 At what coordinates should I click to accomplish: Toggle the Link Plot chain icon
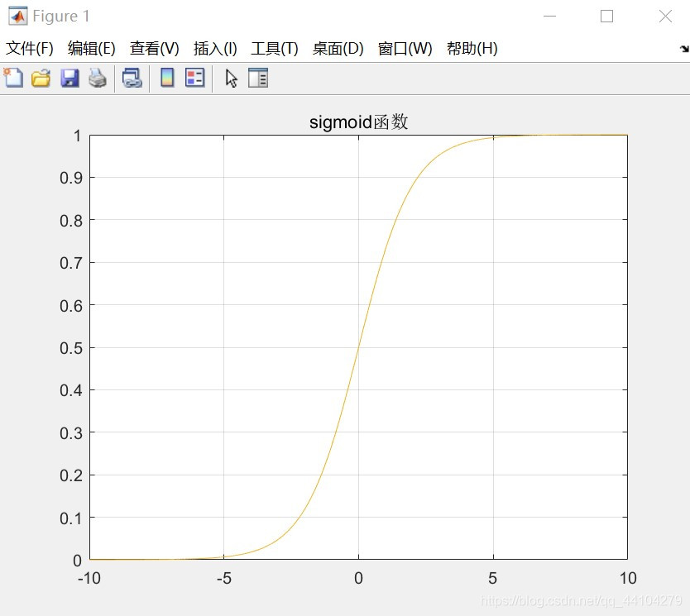coord(132,77)
